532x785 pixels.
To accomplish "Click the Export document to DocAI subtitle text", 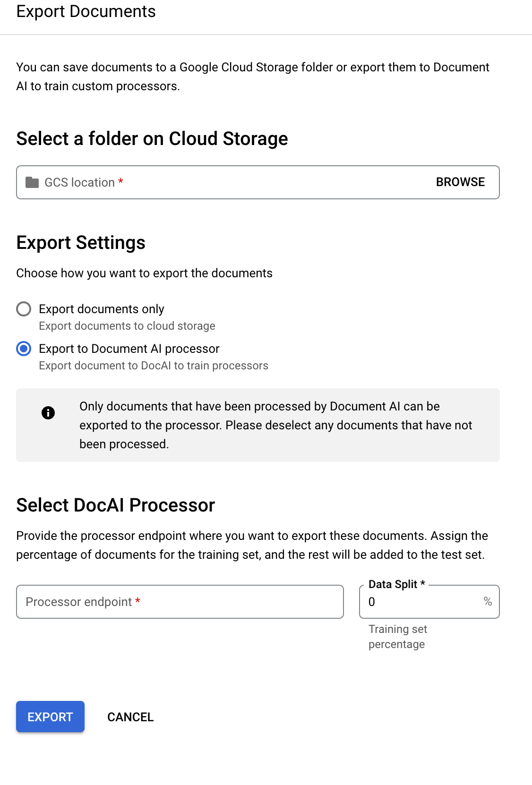I will coord(154,366).
